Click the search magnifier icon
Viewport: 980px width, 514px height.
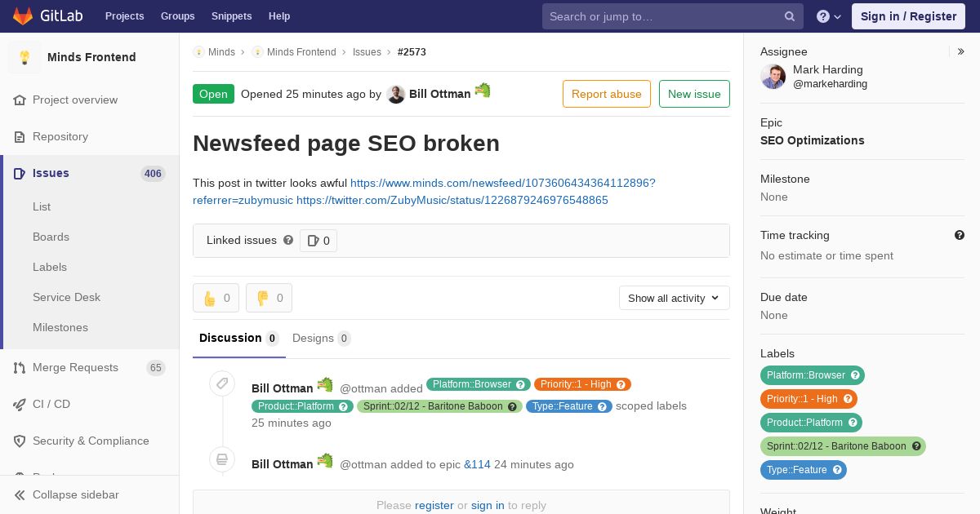point(790,16)
